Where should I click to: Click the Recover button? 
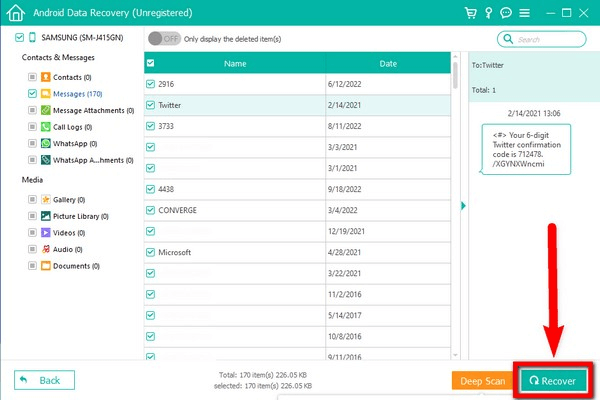click(x=554, y=381)
